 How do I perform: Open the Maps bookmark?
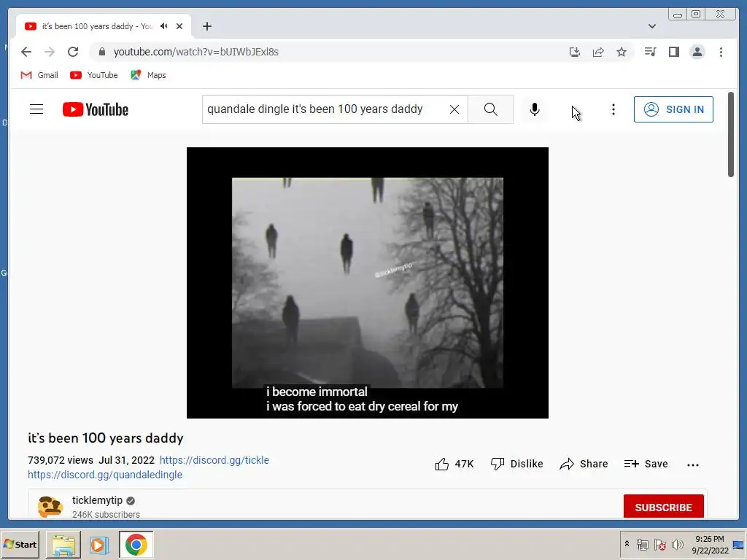(148, 75)
